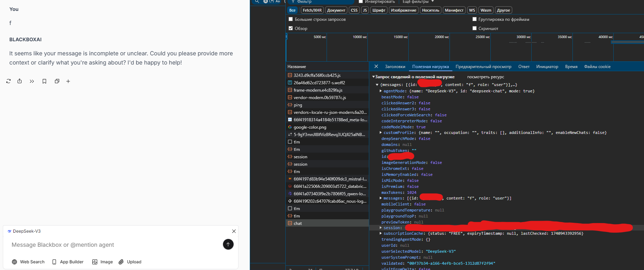Filter requests by Другое
This screenshot has width=644, height=270.
pyautogui.click(x=503, y=10)
